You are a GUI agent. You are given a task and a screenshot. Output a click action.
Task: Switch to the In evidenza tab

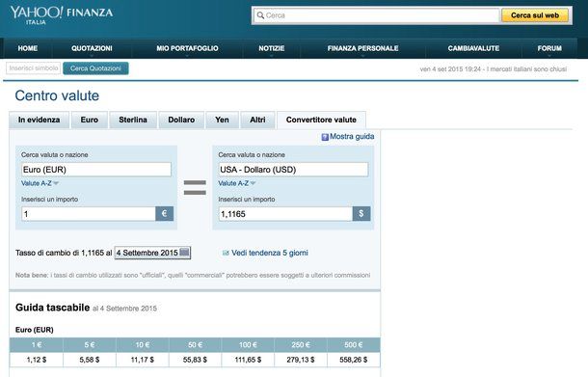39,120
